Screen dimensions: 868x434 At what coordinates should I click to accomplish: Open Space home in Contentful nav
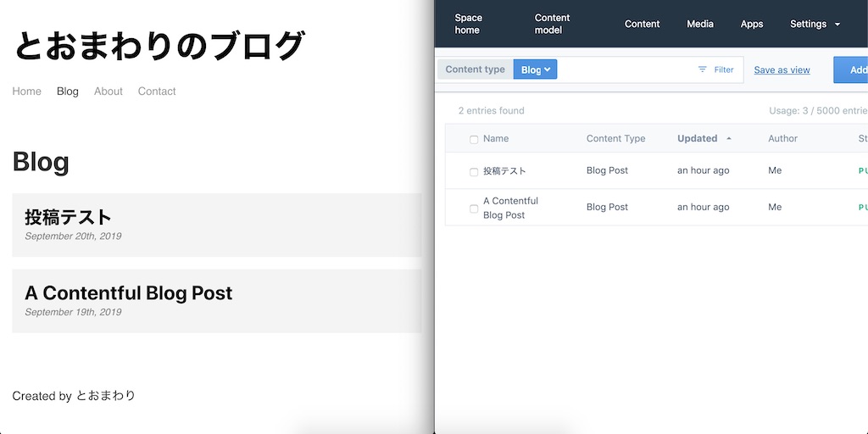point(468,24)
